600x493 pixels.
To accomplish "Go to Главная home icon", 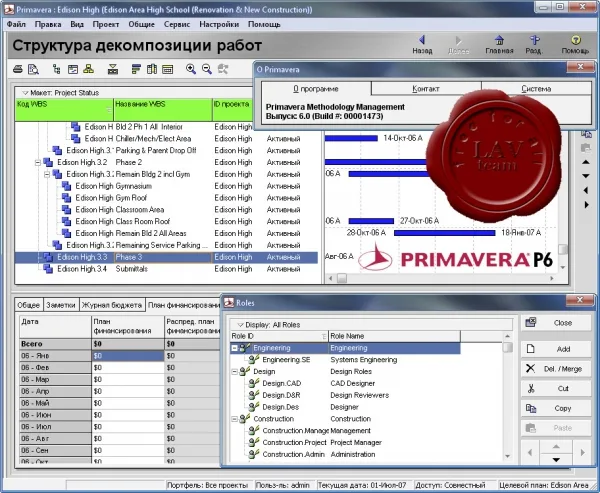I will (x=499, y=44).
